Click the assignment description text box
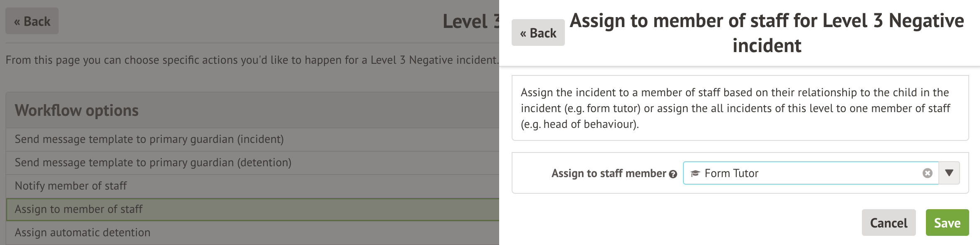Image resolution: width=980 pixels, height=245 pixels. click(740, 108)
